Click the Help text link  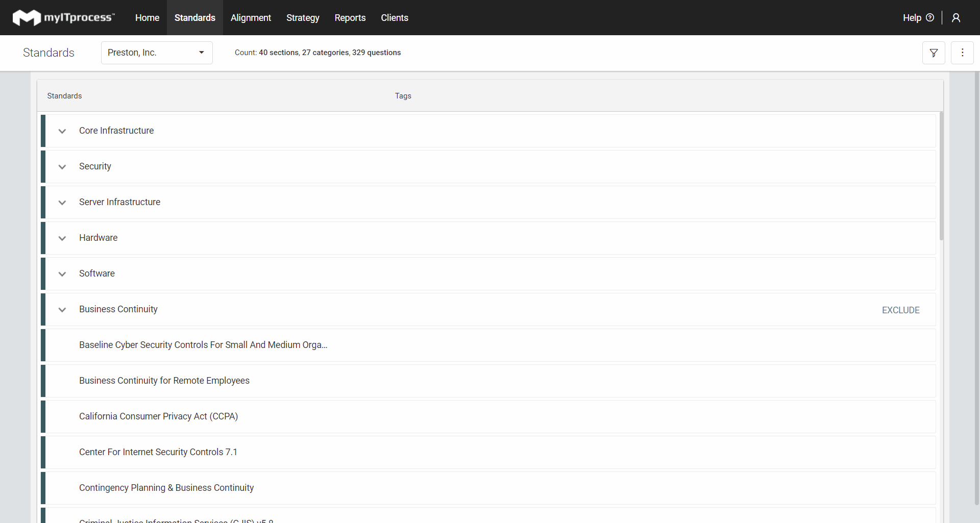(912, 17)
